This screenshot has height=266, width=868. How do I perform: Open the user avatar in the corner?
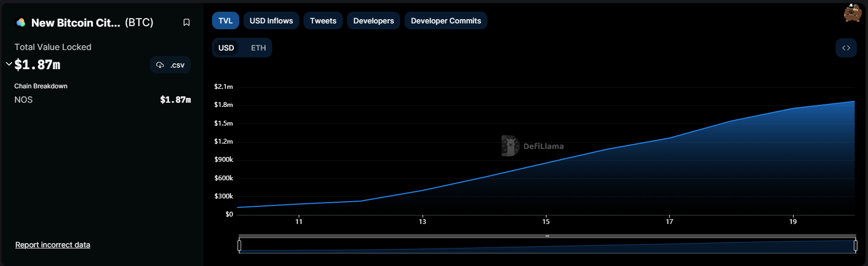pos(852,13)
